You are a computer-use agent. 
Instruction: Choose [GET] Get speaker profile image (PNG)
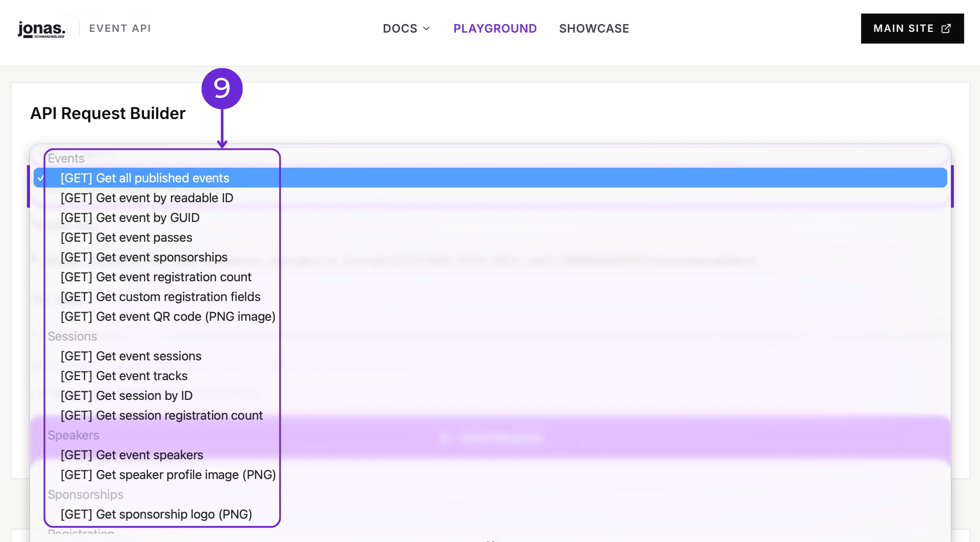490,474
